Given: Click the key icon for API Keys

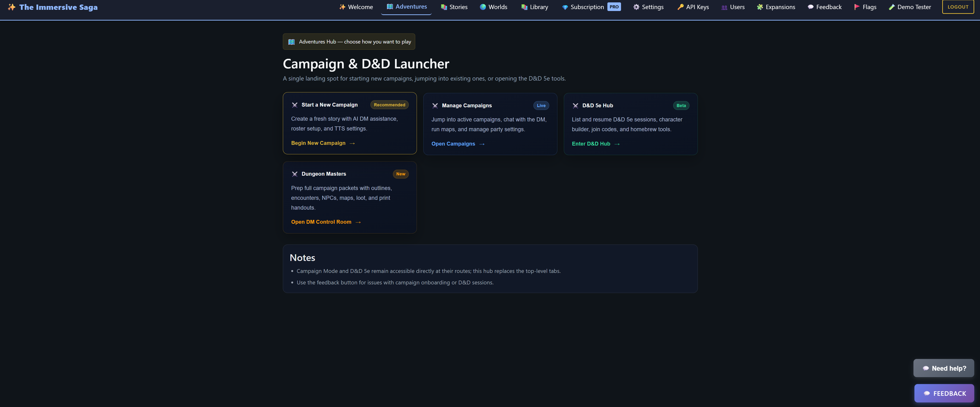Looking at the screenshot, I should tap(680, 7).
